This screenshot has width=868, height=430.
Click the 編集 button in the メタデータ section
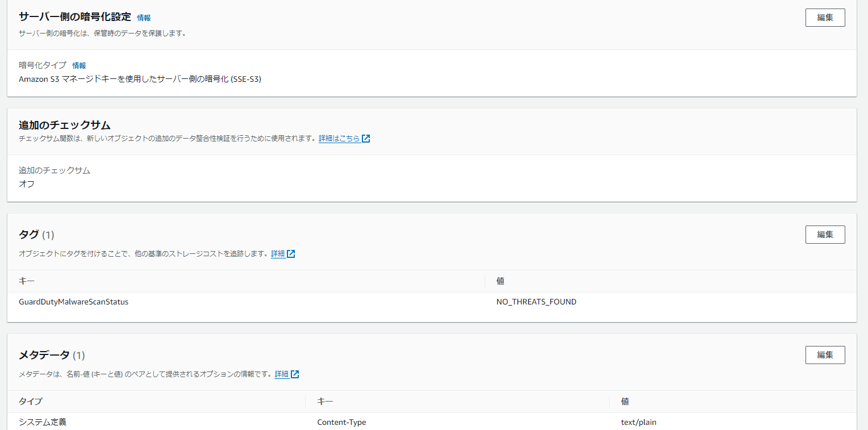(825, 354)
